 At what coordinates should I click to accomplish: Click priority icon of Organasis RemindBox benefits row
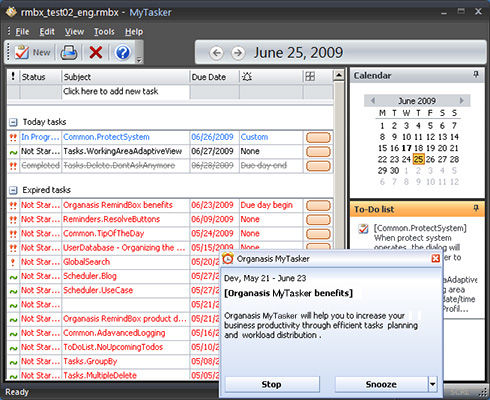click(13, 205)
